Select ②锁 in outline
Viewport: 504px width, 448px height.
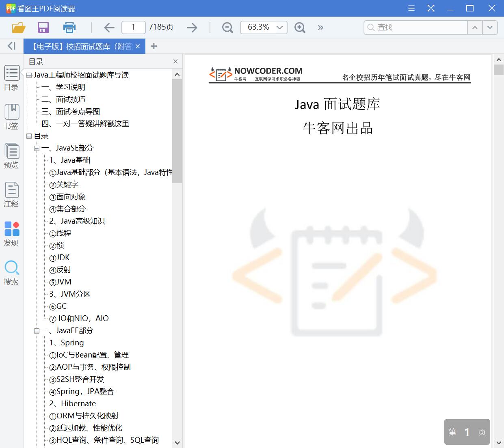56,246
